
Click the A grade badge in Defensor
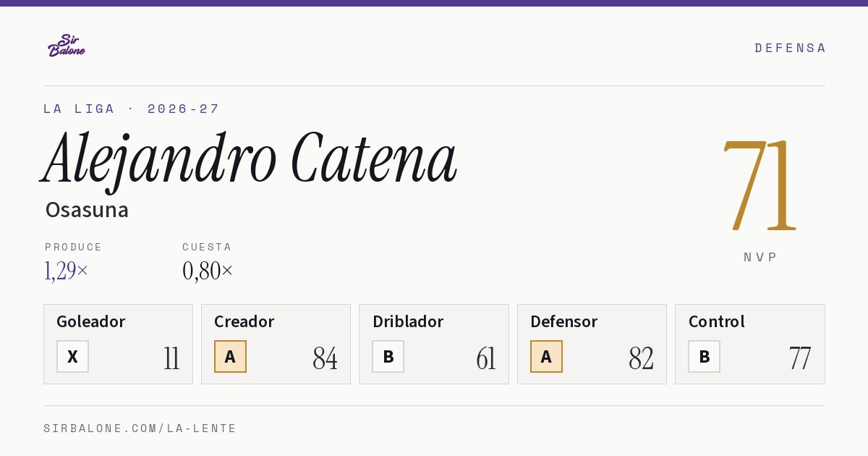[x=546, y=356]
